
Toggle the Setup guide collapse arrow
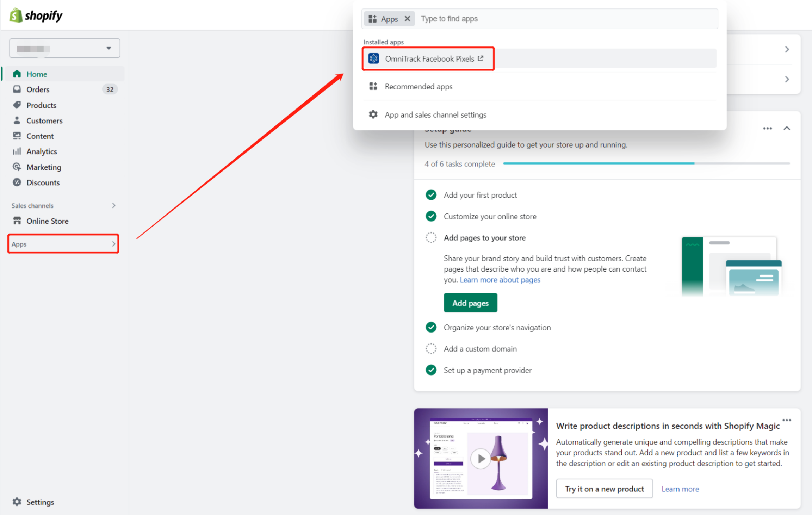787,129
